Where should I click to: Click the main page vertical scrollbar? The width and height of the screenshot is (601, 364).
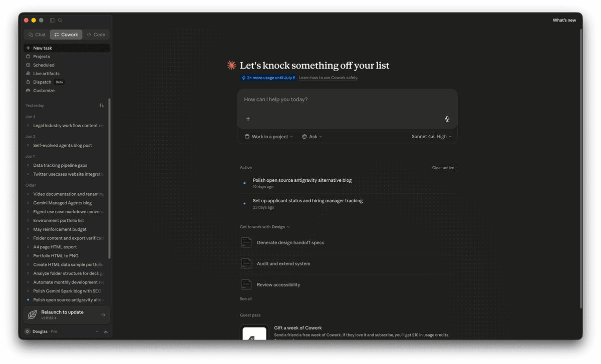click(x=581, y=168)
